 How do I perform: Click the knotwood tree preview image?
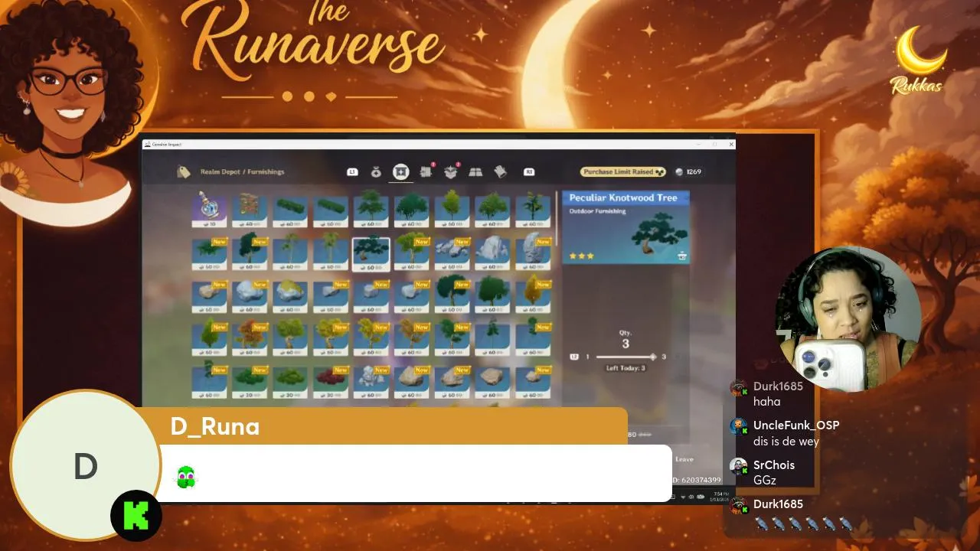658,233
